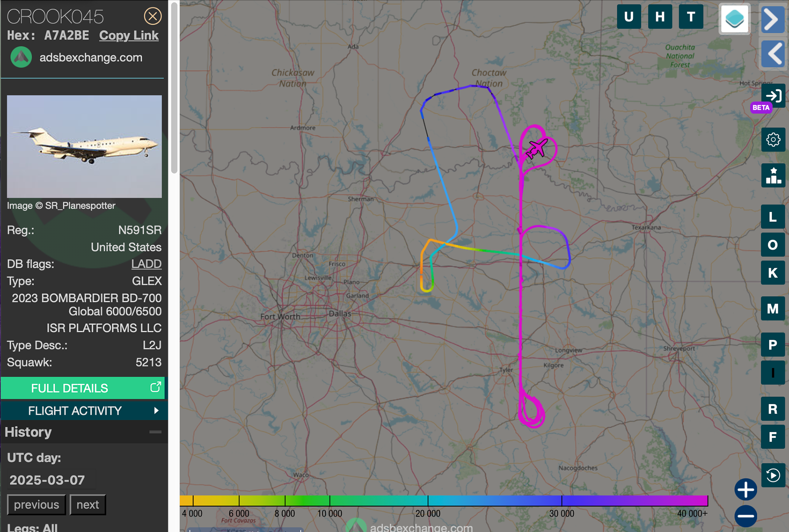789x532 pixels.
Task: Open the map layers selector
Action: coord(734,19)
